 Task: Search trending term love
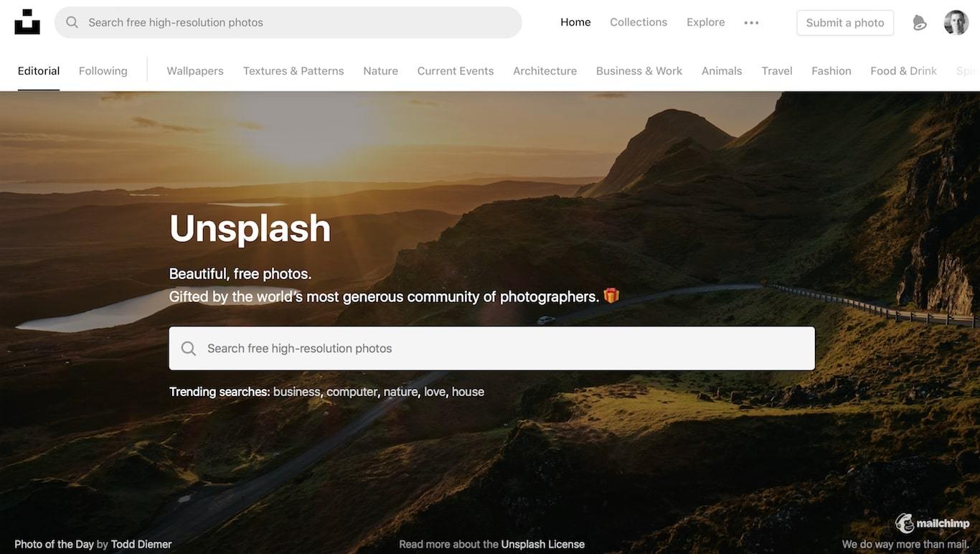coord(434,392)
